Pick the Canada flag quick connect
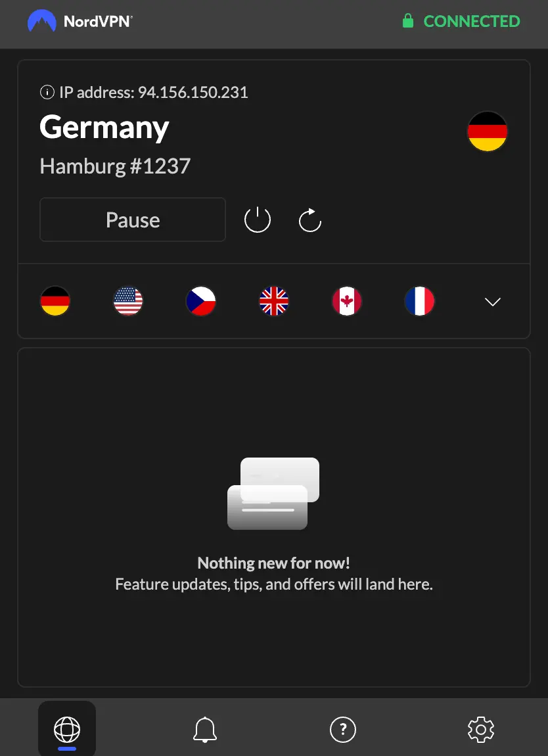Image resolution: width=548 pixels, height=756 pixels. (x=346, y=301)
